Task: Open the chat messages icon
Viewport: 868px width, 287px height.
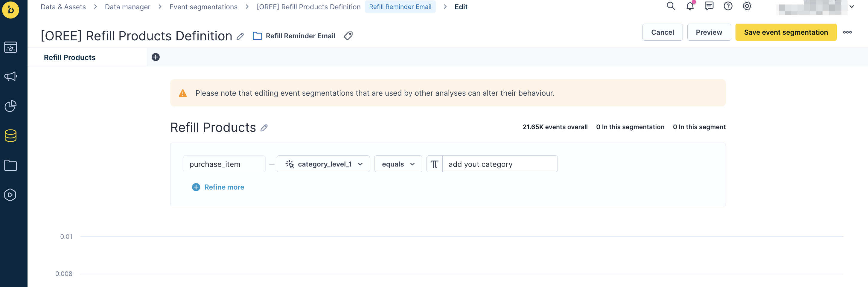Action: tap(709, 6)
